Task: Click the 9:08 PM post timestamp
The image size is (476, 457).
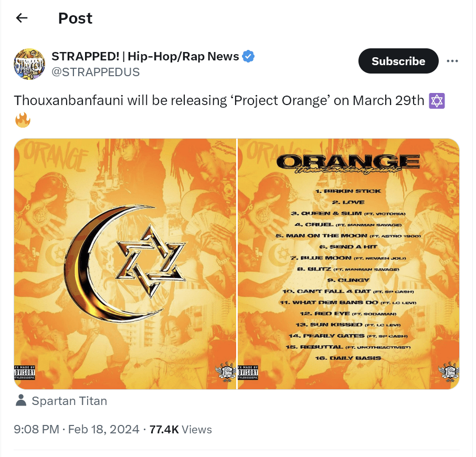Action: (36, 429)
